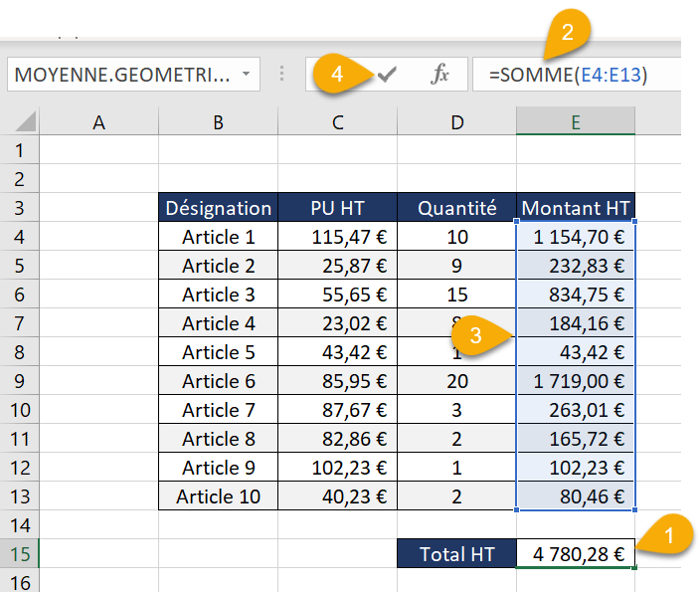
Task: Open the Insert Function fx dialog
Action: click(439, 75)
